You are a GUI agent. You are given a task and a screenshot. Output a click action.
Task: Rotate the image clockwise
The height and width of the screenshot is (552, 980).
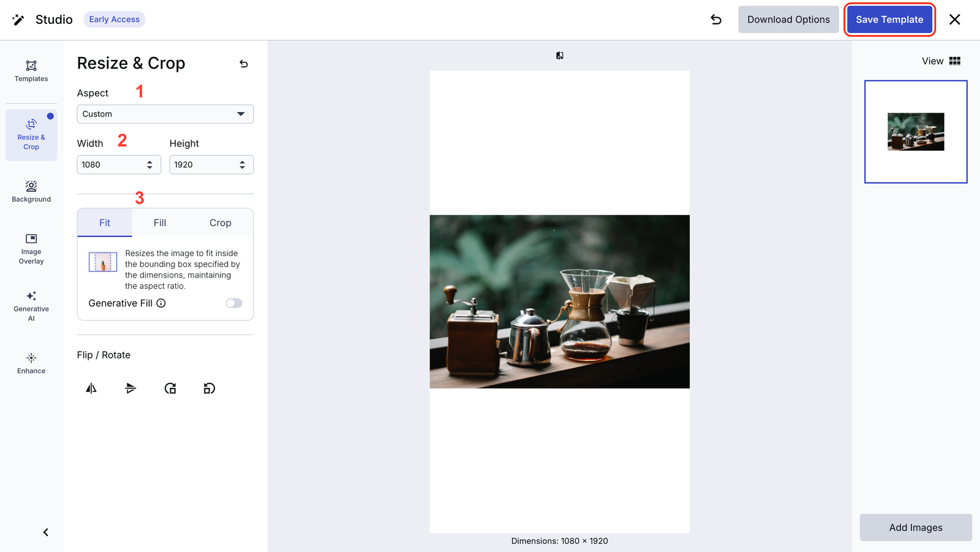point(170,388)
